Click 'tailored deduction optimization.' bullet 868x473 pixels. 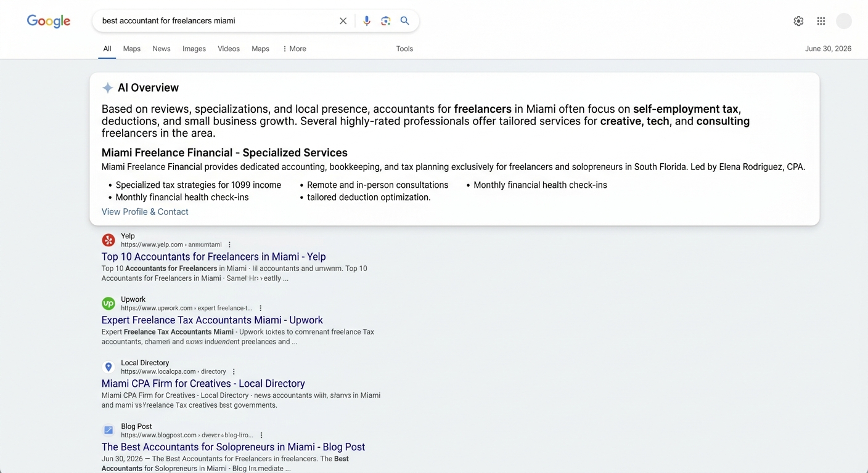[x=369, y=197]
